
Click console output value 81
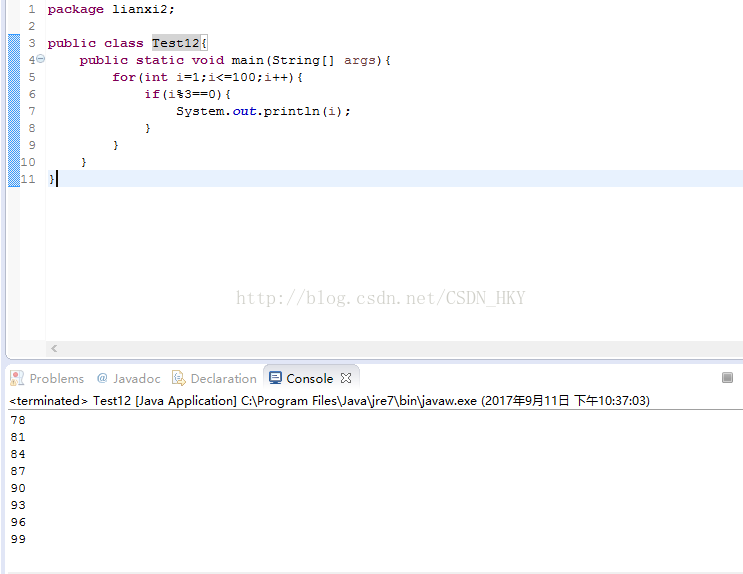[18, 437]
